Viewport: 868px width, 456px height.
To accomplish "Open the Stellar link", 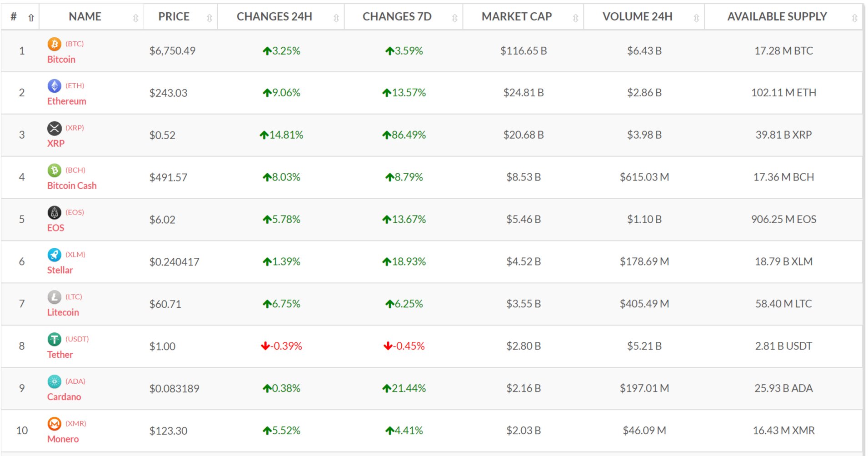I will coord(60,271).
